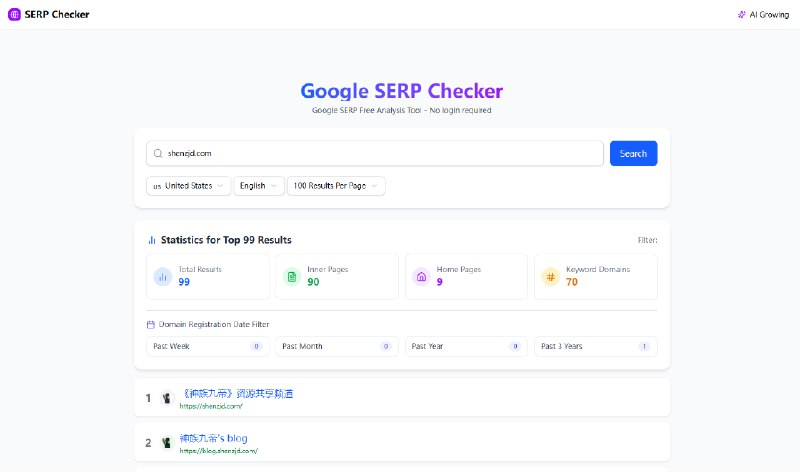800x472 pixels.
Task: Click the Keyword Domains hash icon
Action: pyautogui.click(x=550, y=276)
